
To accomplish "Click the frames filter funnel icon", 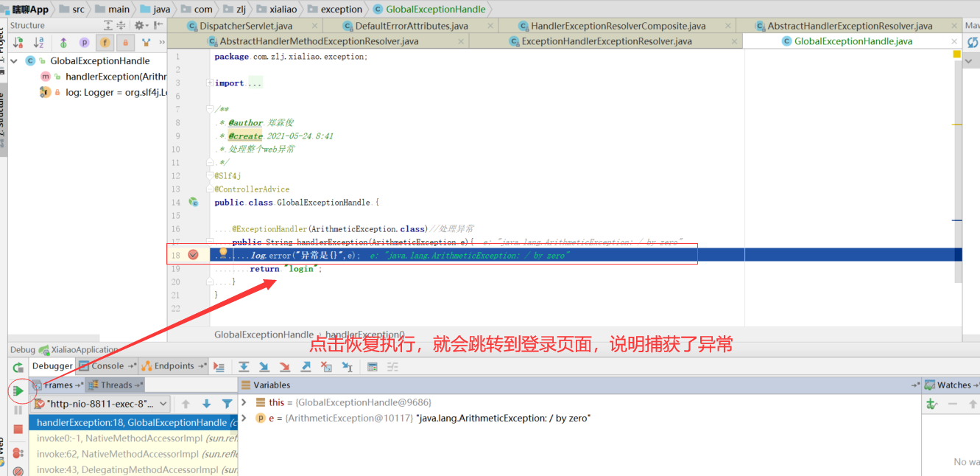I will pos(228,404).
